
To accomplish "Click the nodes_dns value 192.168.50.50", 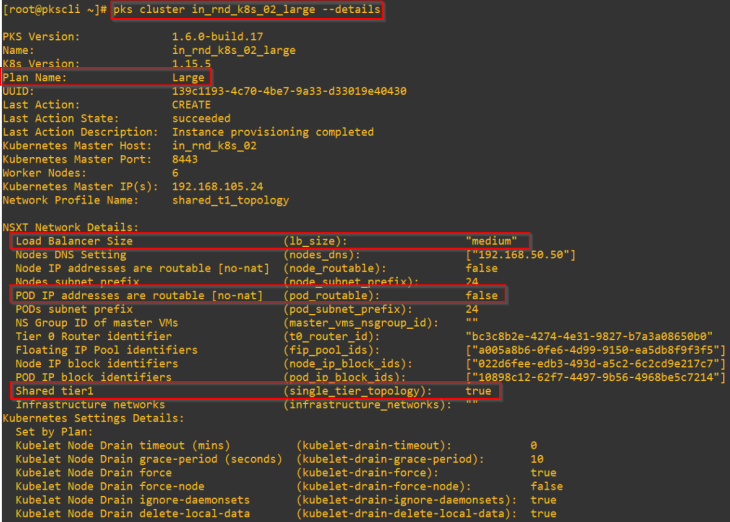I will pyautogui.click(x=520, y=255).
